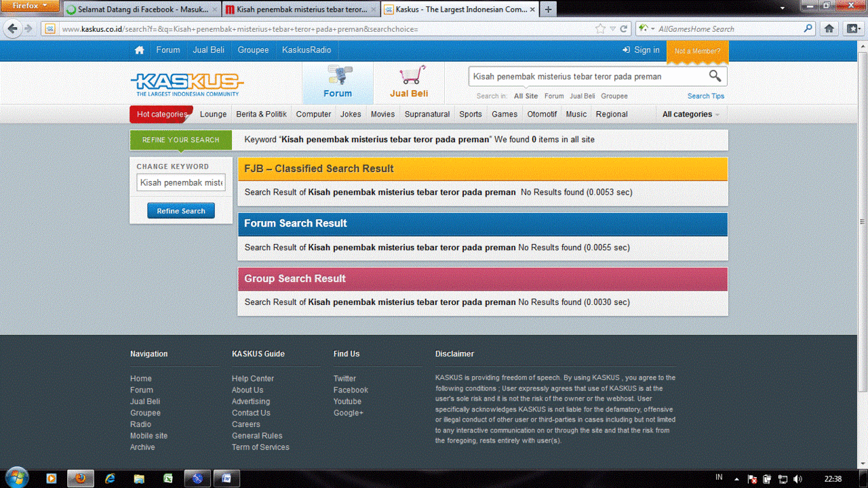Viewport: 868px width, 488px height.
Task: Go back with the browser back arrow
Action: pyautogui.click(x=12, y=28)
